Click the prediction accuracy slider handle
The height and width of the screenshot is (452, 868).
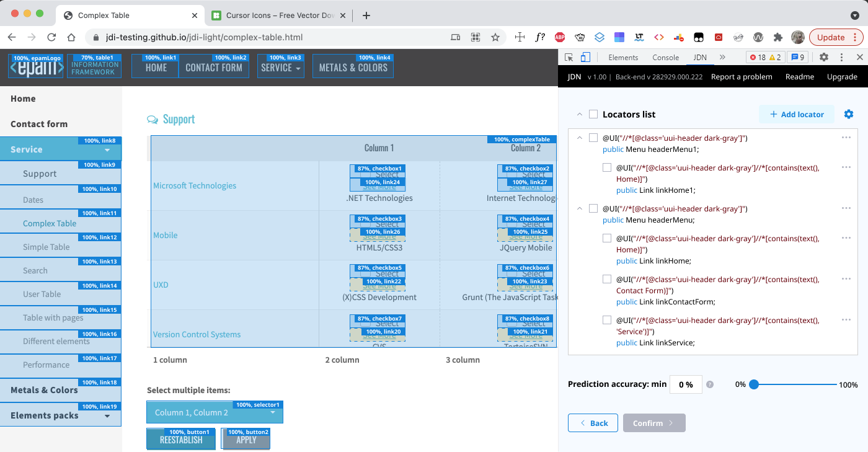754,384
